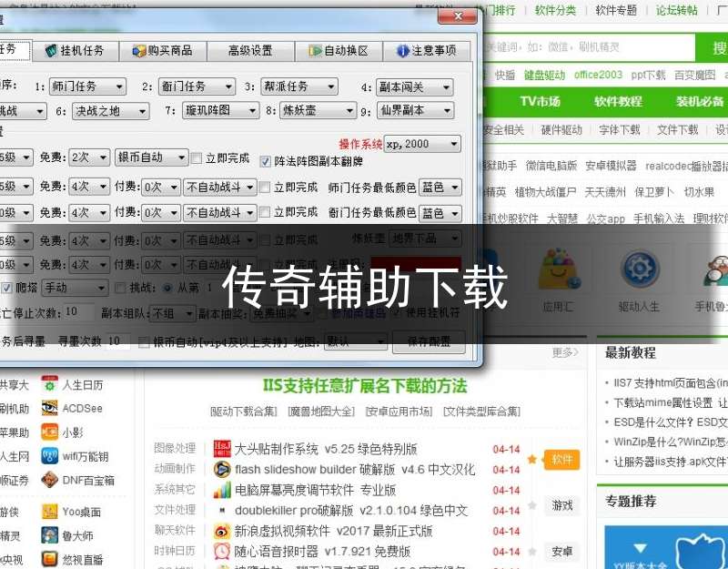
Task: Expand the 炼妖壶 order dropdown
Action: tap(318, 110)
